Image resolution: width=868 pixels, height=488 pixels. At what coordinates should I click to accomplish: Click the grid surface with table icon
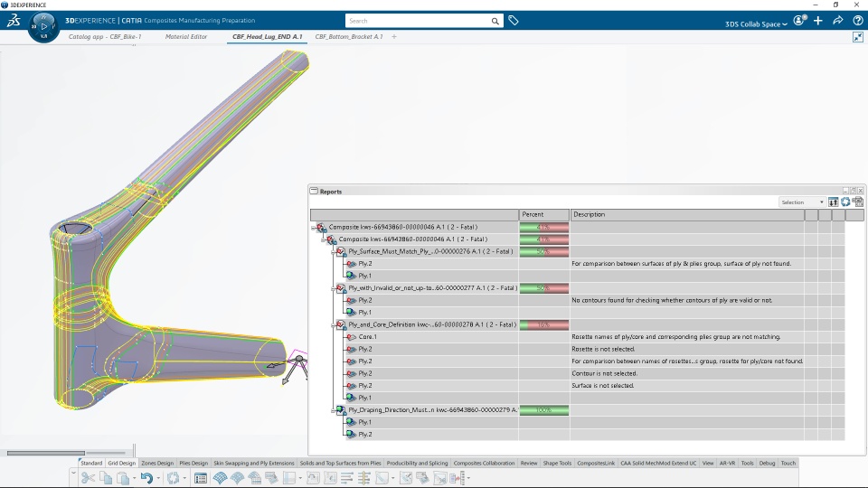point(255,478)
